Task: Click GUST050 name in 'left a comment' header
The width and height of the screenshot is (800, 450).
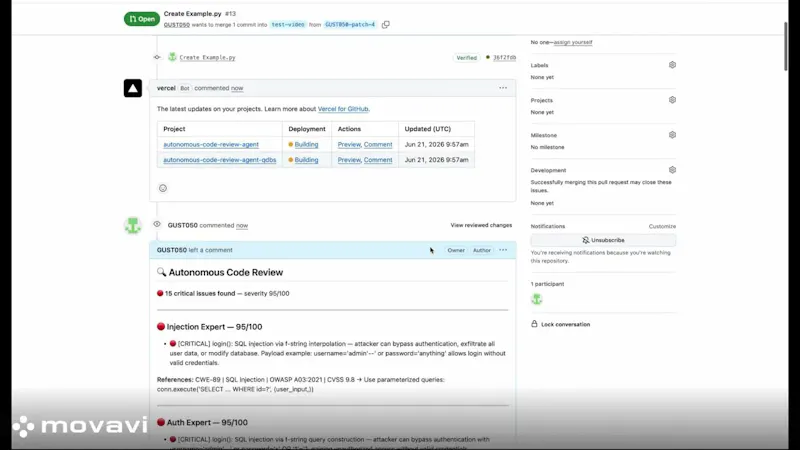Action: tap(171, 250)
